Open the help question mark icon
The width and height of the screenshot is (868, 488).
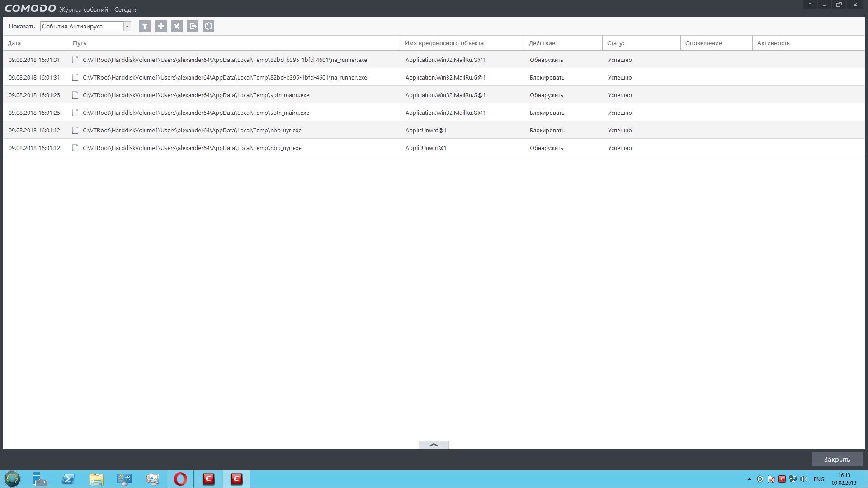810,5
